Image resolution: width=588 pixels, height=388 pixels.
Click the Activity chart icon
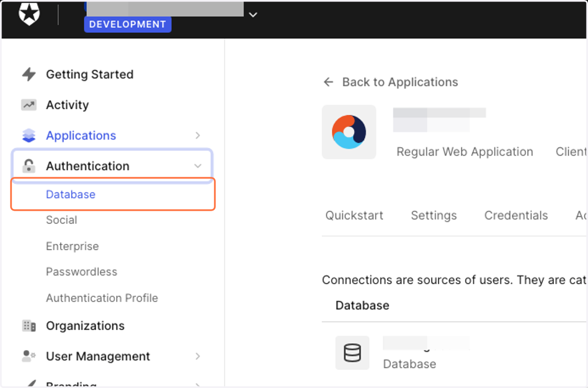(x=29, y=105)
